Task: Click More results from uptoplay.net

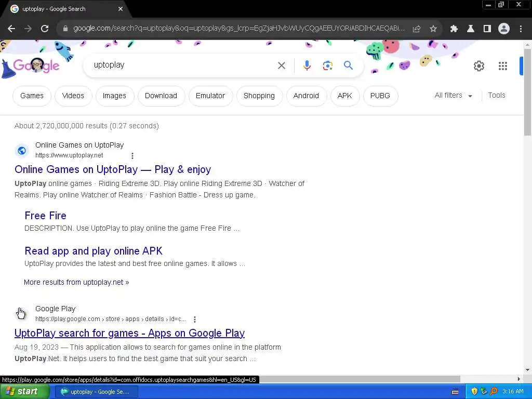Action: tap(77, 282)
